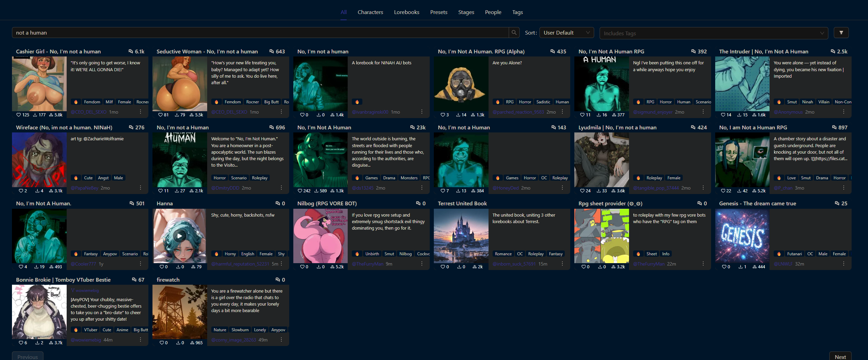868x360 pixels.
Task: Open three-dot menu on @sigmund_enjoyer card
Action: click(703, 112)
